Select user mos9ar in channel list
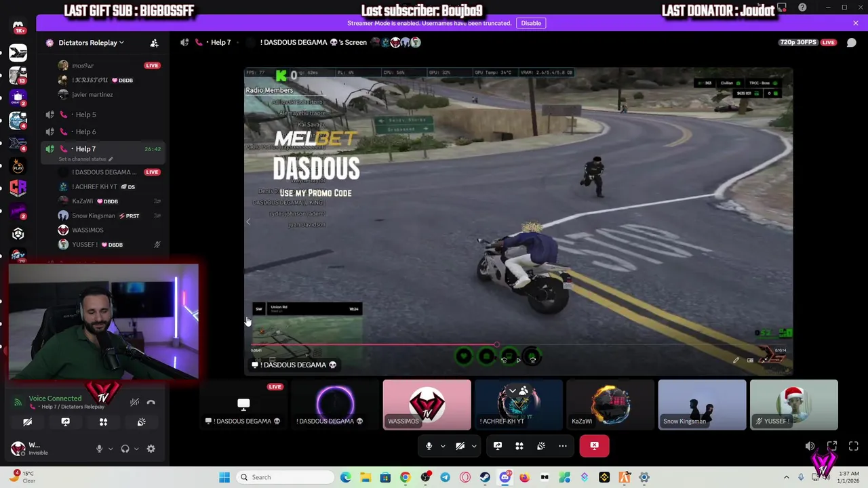 83,66
